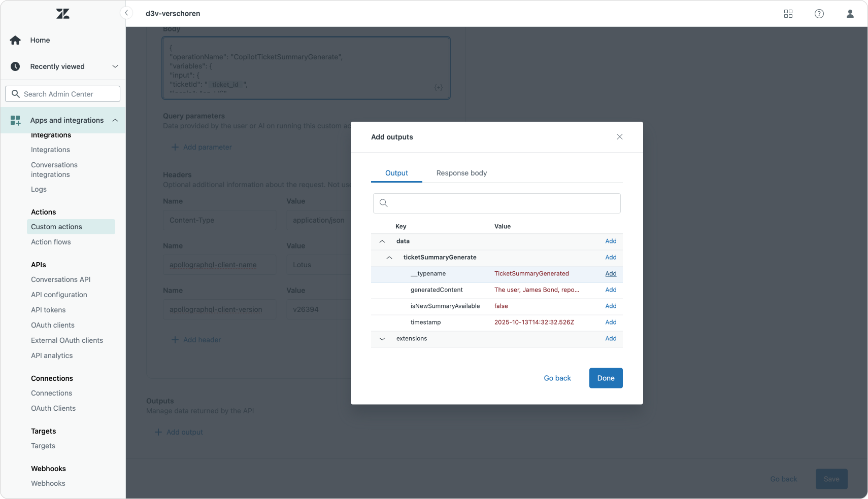Add the timestamp key as output
The height and width of the screenshot is (499, 868).
pyautogui.click(x=611, y=323)
